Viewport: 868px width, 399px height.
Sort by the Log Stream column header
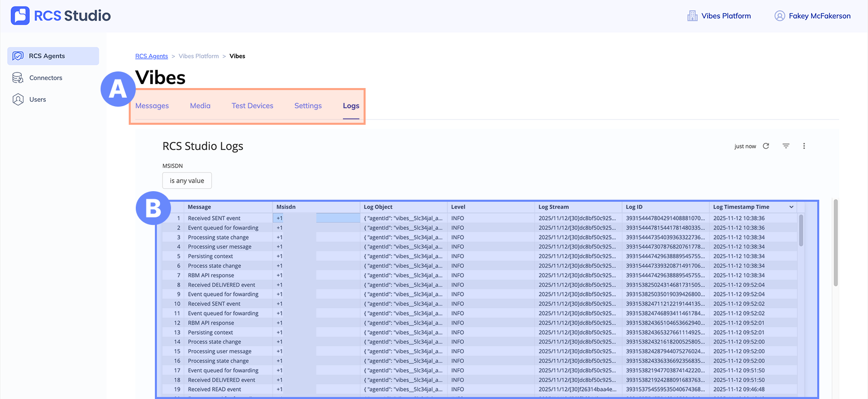click(x=554, y=207)
